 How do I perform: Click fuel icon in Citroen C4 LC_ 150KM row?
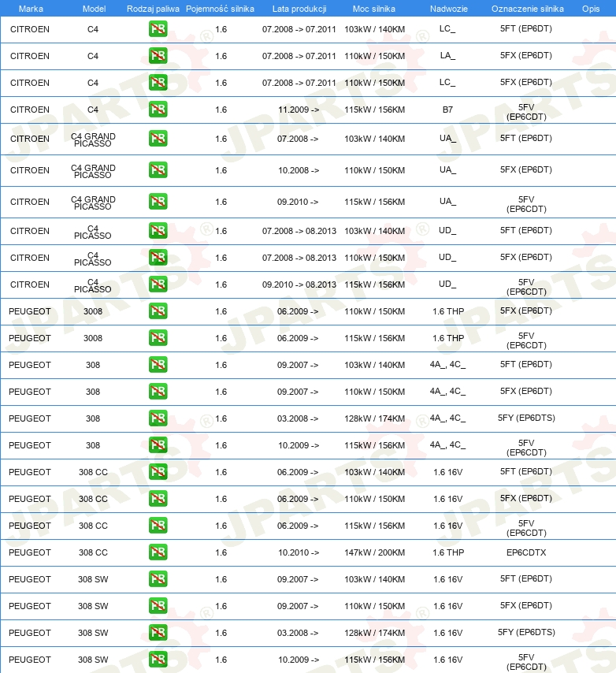coord(158,83)
